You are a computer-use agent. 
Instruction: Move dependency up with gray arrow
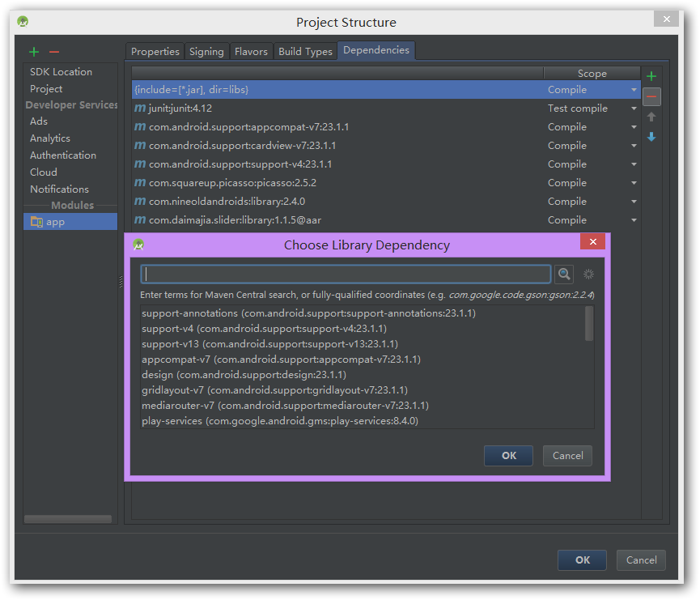(651, 117)
